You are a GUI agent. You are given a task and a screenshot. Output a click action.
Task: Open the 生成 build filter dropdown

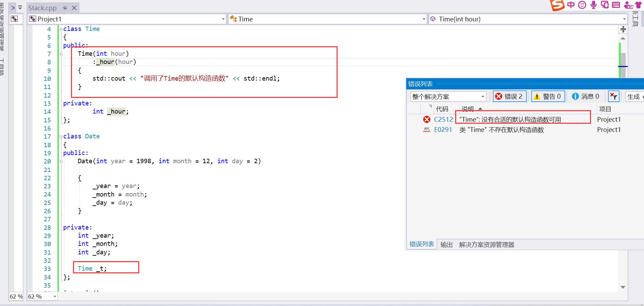[635, 97]
